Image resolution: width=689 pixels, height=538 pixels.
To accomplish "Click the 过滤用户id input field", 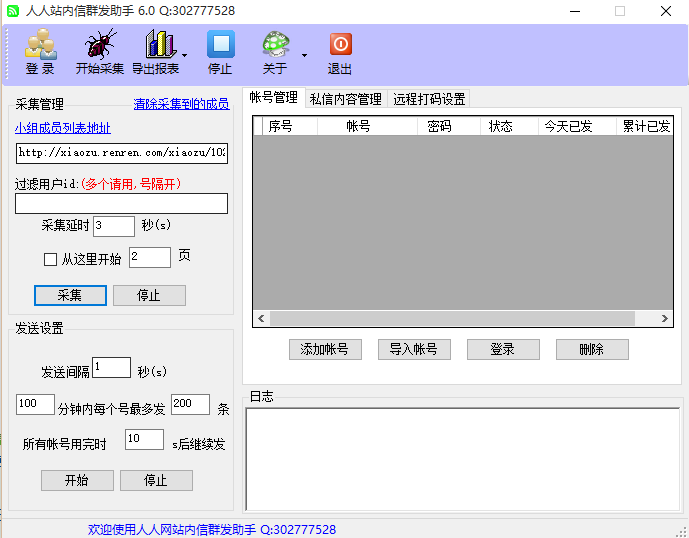I will 121,204.
